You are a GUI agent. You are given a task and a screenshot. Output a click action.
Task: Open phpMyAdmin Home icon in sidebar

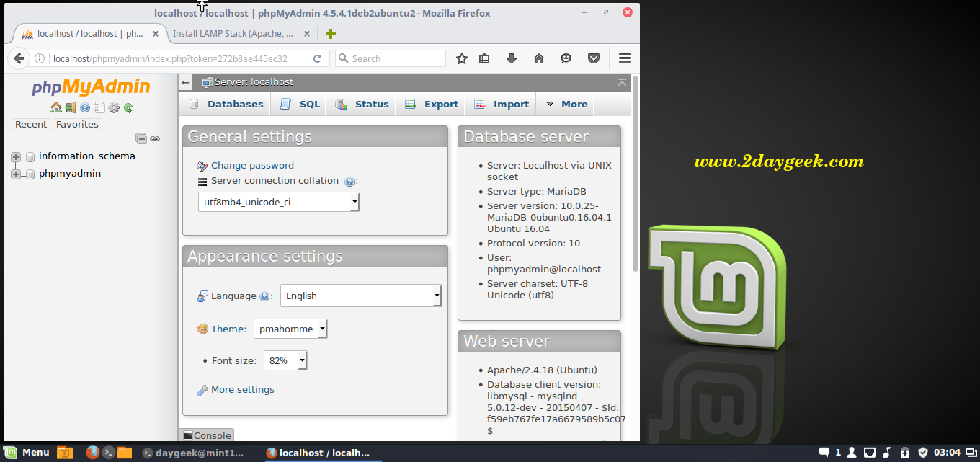tap(56, 107)
